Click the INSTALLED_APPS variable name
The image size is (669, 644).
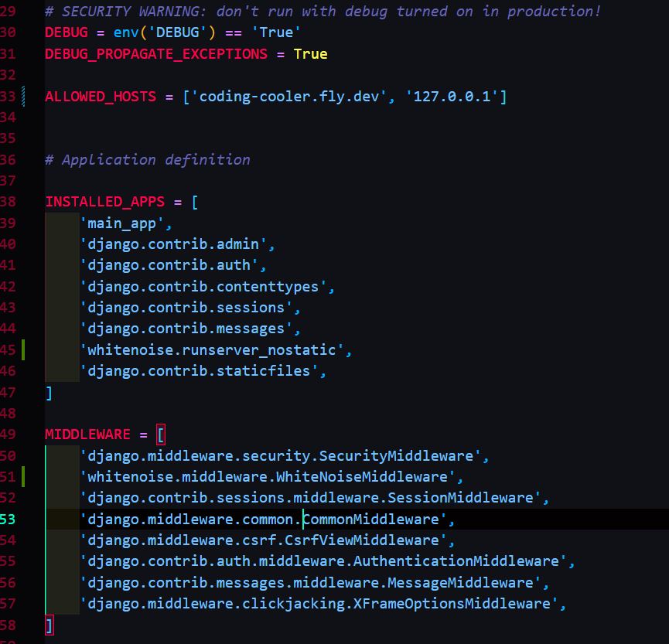click(x=104, y=202)
